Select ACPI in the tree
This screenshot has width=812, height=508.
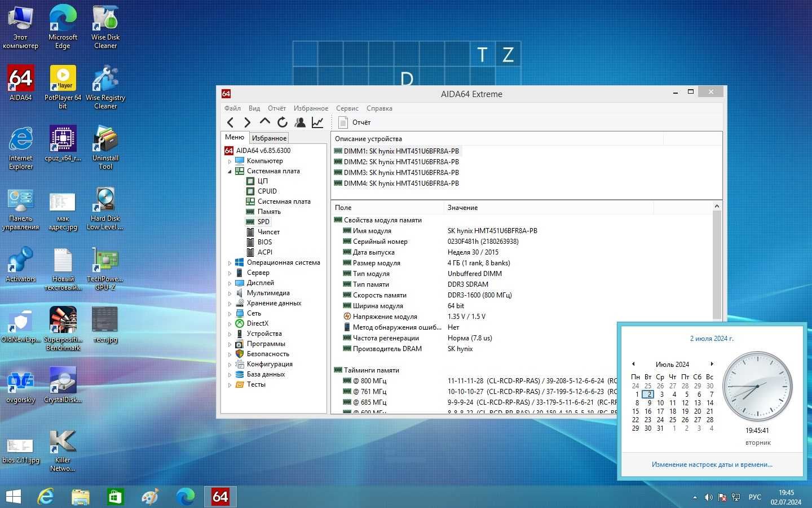point(264,252)
